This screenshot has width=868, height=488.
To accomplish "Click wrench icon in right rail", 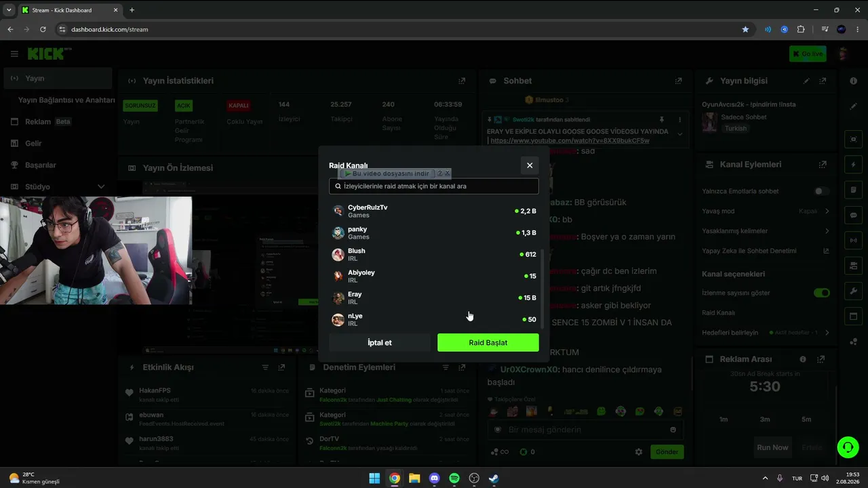I will click(x=853, y=291).
